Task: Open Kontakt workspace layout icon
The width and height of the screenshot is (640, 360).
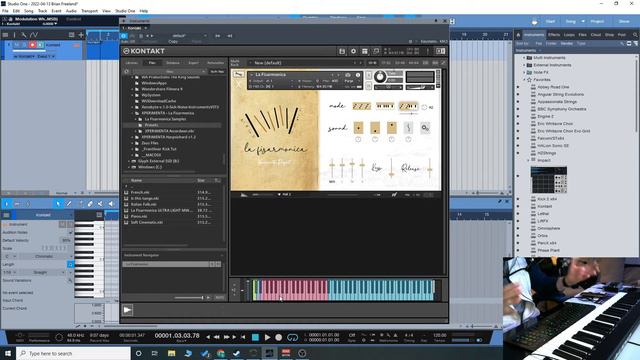Action: tap(365, 51)
